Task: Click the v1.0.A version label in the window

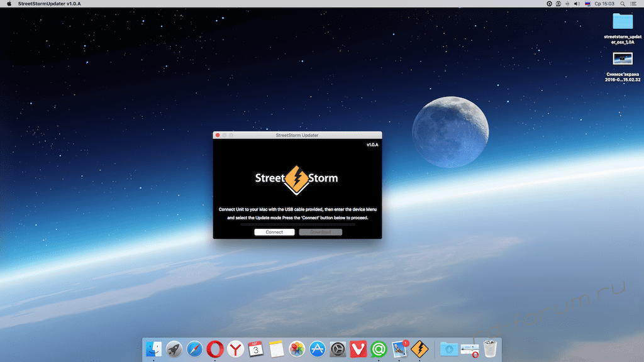Action: 372,145
